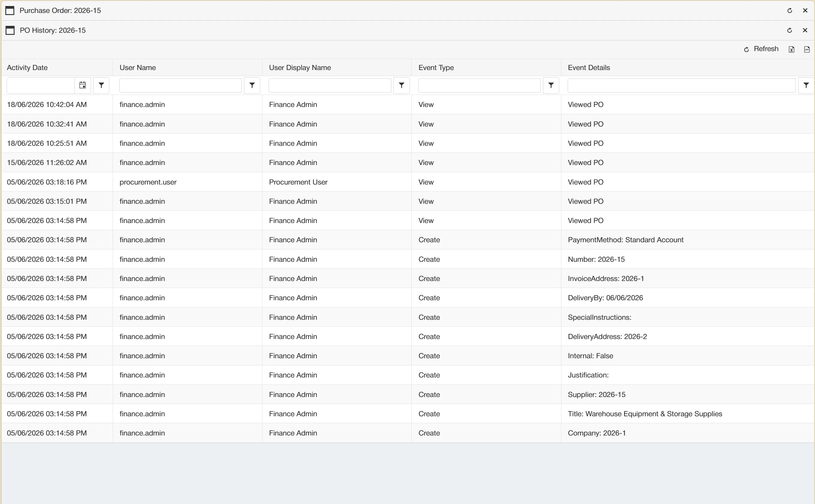Reload the PO History: 2026-15 panel

[789, 30]
